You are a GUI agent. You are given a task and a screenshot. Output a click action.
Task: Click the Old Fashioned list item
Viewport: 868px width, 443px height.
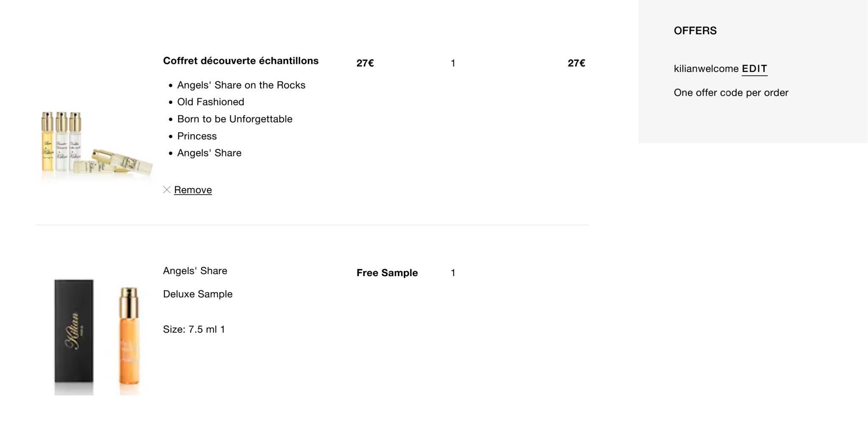point(211,102)
